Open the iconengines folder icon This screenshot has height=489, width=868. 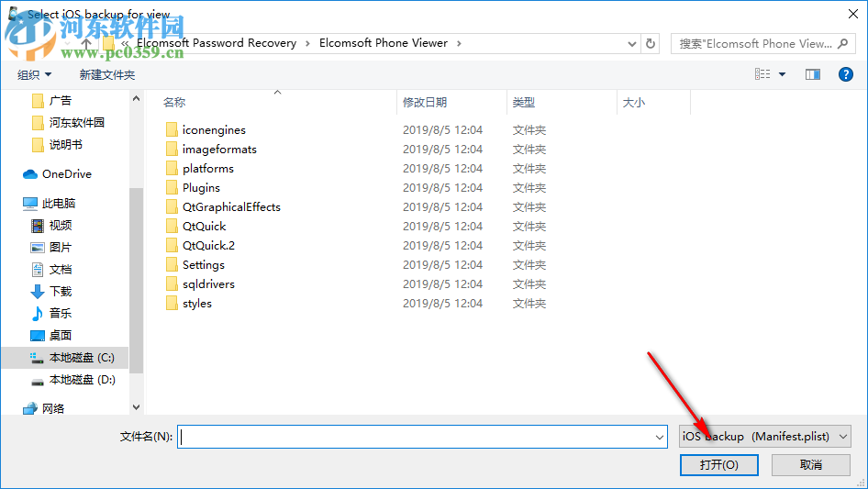click(x=172, y=129)
